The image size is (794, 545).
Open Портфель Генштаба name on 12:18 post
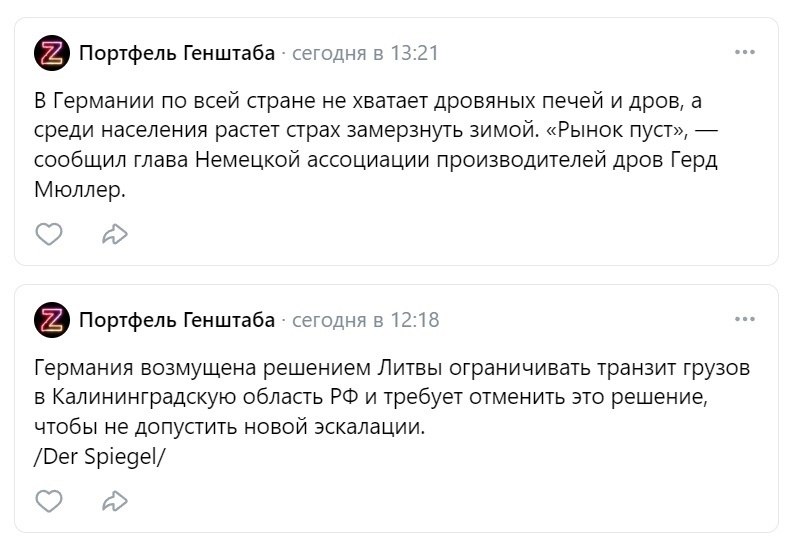(177, 320)
